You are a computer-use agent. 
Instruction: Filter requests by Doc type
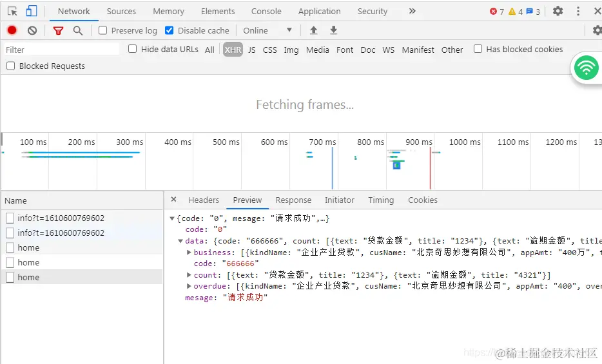tap(368, 50)
